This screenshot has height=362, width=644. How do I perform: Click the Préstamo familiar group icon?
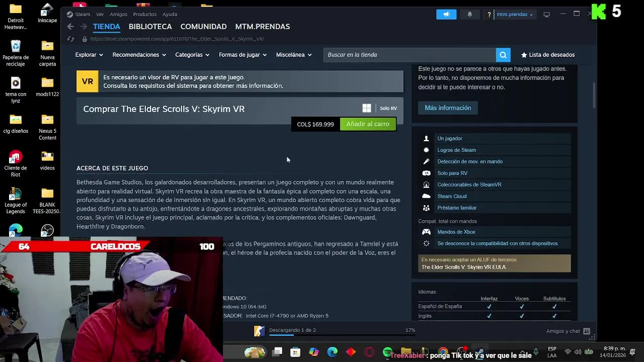(x=426, y=208)
